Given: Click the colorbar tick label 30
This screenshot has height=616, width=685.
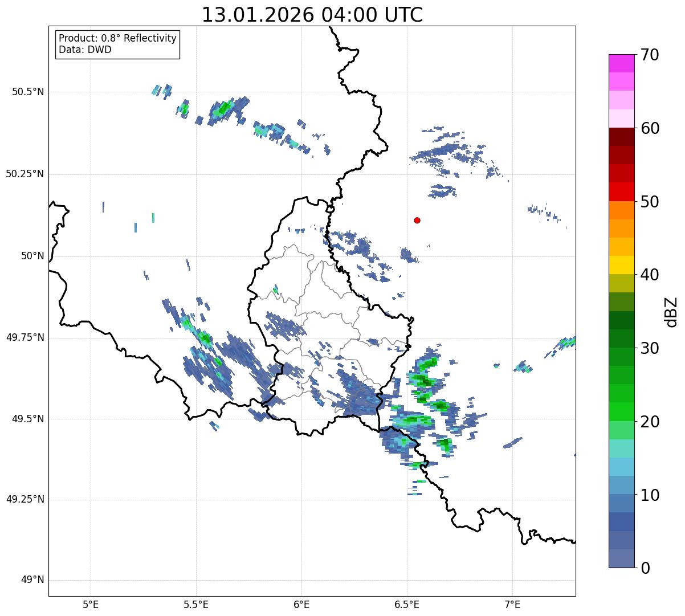Looking at the screenshot, I should point(649,348).
